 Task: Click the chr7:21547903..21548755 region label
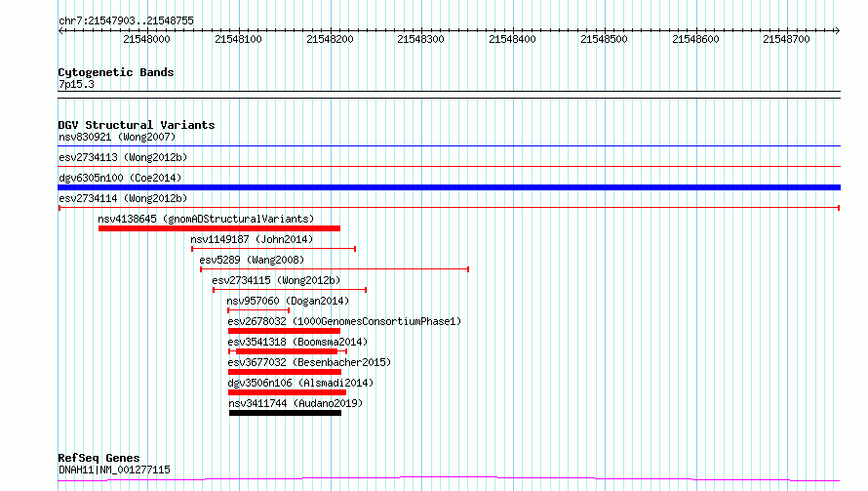pos(126,20)
